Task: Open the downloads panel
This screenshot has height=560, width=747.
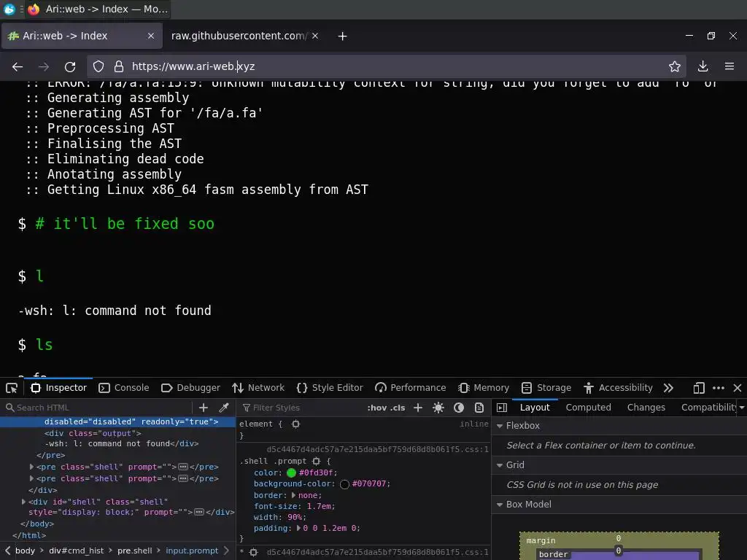Action: click(703, 66)
